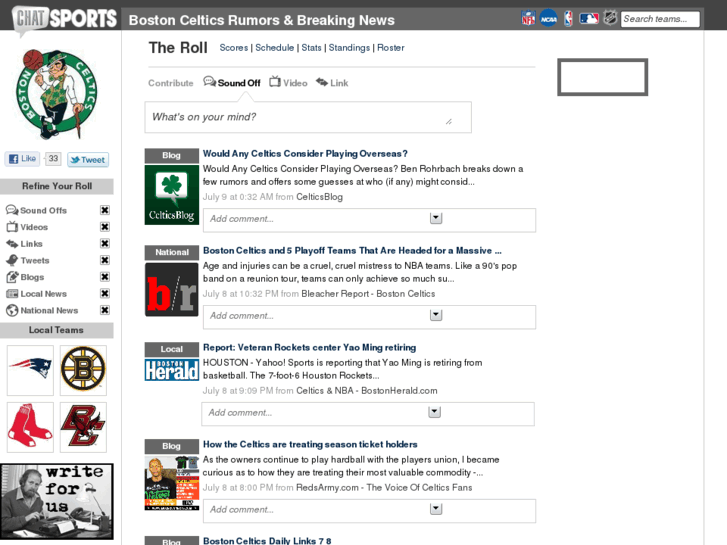The height and width of the screenshot is (545, 727).
Task: Click the Videos TV icon in sidebar
Action: 12,227
